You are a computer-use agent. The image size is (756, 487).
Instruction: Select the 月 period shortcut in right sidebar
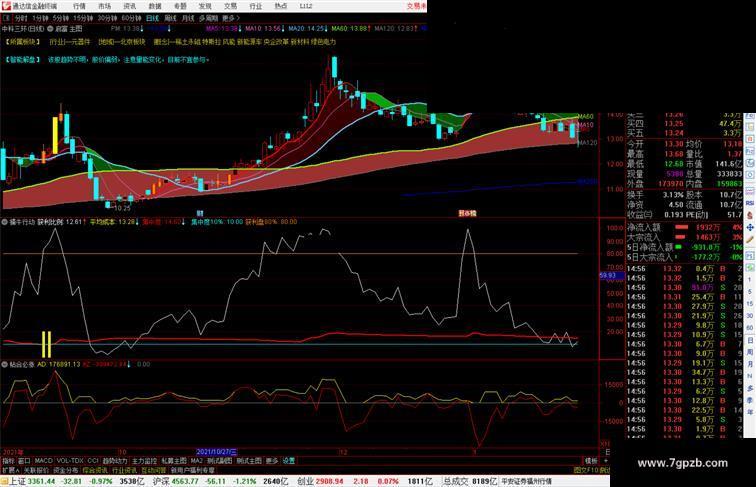coord(750,365)
